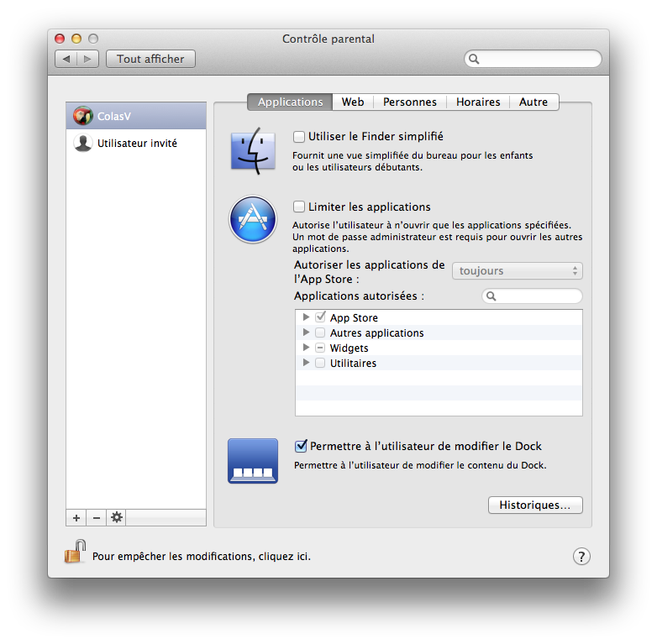Select Utilisateur invité in the user list
This screenshot has height=644, width=657.
(137, 144)
